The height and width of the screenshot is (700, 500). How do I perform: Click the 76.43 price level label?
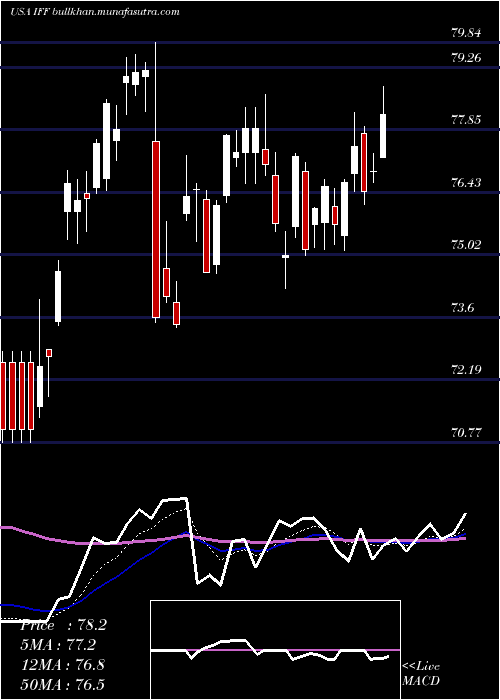click(x=466, y=183)
